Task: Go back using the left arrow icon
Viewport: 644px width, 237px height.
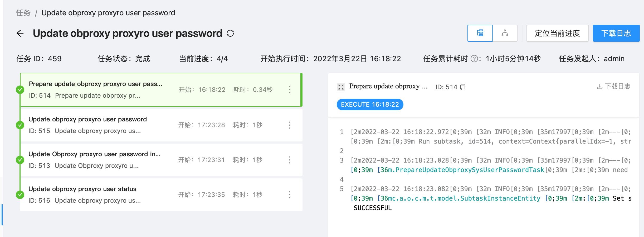Action: click(x=20, y=33)
